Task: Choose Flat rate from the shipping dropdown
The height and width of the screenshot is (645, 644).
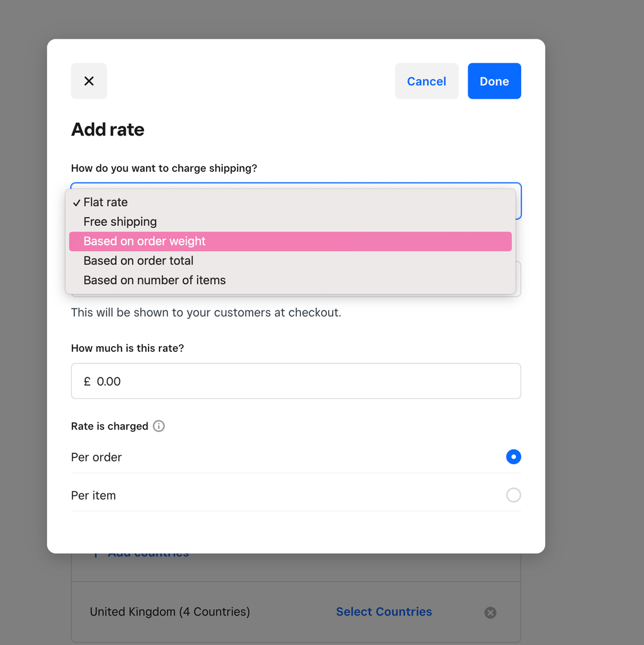Action: tap(106, 203)
